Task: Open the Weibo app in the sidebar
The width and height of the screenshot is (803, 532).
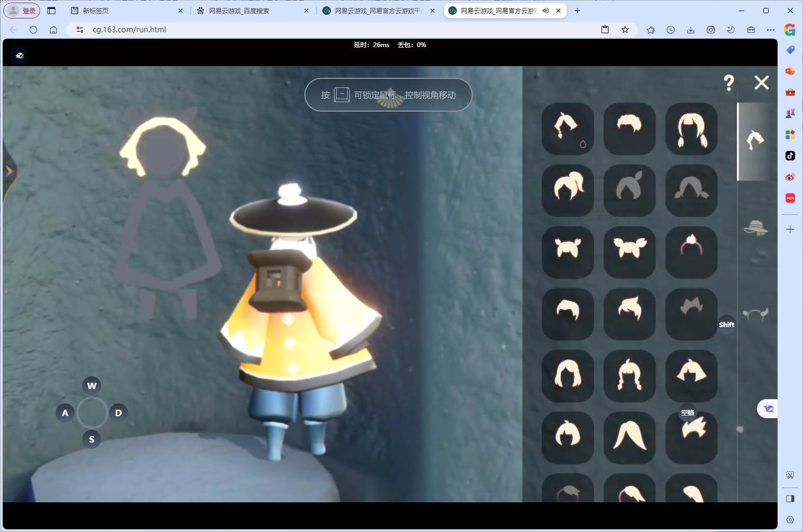Action: pyautogui.click(x=790, y=177)
